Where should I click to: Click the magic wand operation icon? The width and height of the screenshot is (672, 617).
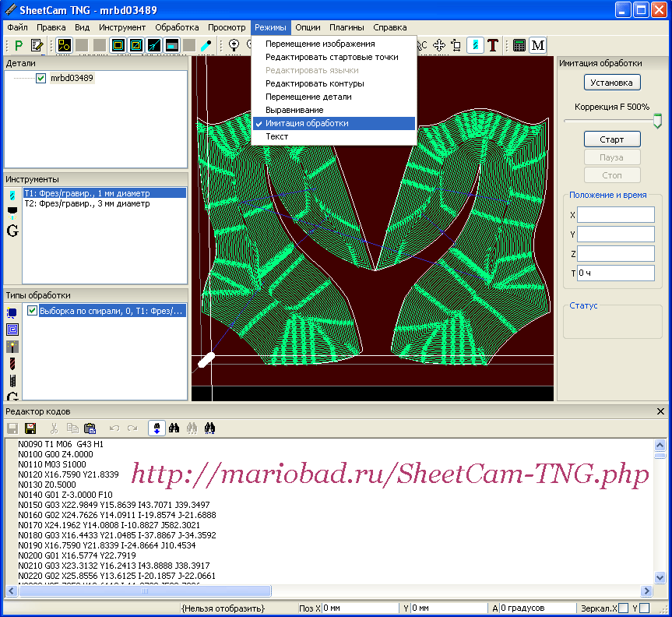pyautogui.click(x=12, y=347)
